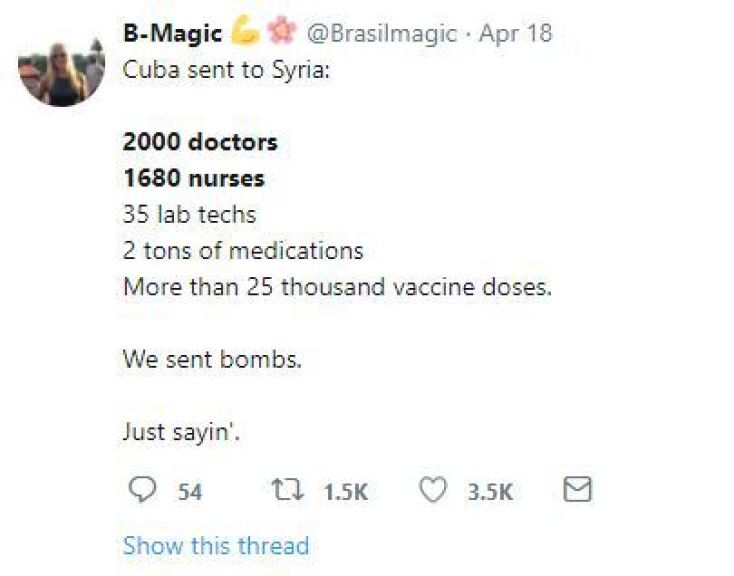Click the envelope icon to share via message
The width and height of the screenshot is (734, 576).
578,490
